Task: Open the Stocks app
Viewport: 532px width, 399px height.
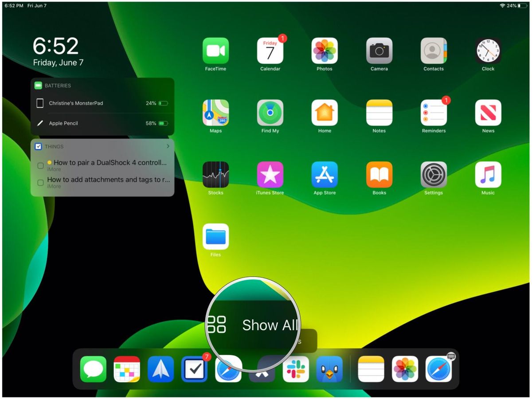Action: coord(215,174)
